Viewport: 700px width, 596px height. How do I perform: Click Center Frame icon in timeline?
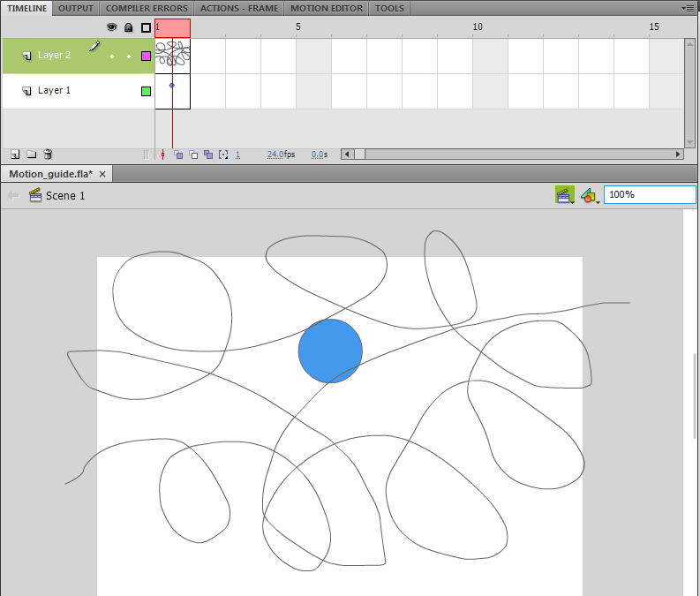(x=163, y=155)
